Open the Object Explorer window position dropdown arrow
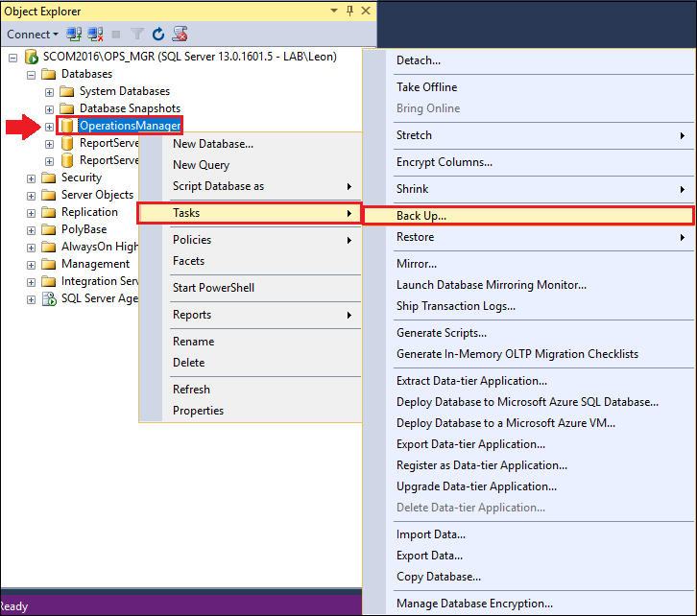The width and height of the screenshot is (697, 616). coord(334,11)
